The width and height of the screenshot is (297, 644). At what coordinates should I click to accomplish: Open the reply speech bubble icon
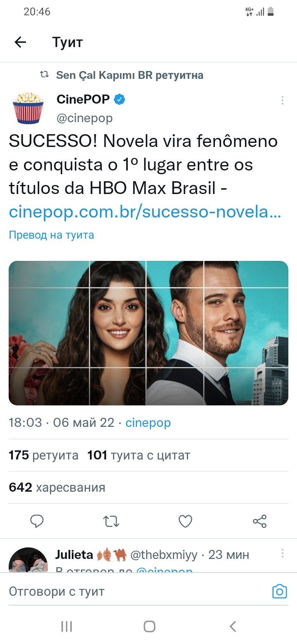click(x=37, y=521)
